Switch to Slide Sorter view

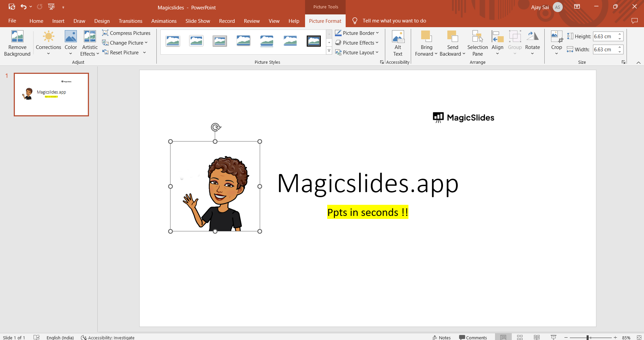[x=520, y=337]
